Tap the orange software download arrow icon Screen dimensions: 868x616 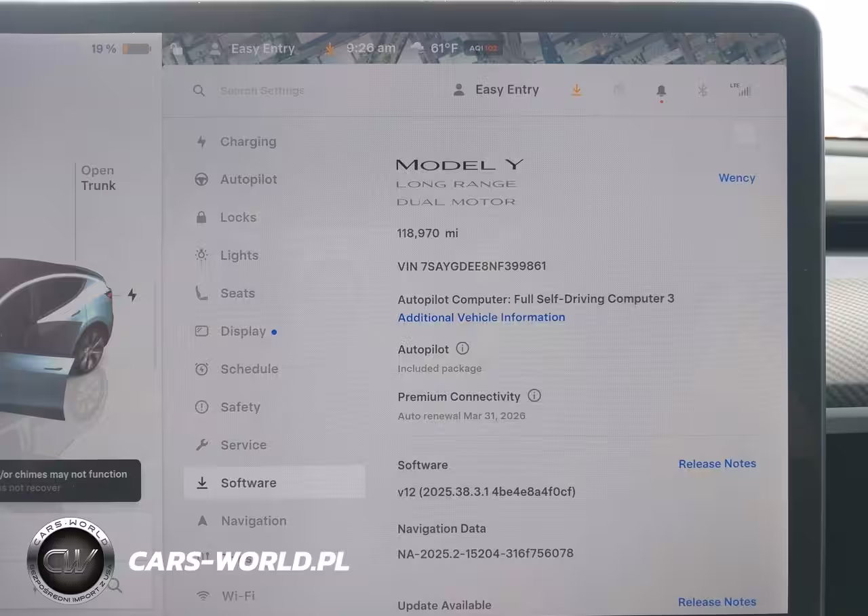pyautogui.click(x=576, y=90)
